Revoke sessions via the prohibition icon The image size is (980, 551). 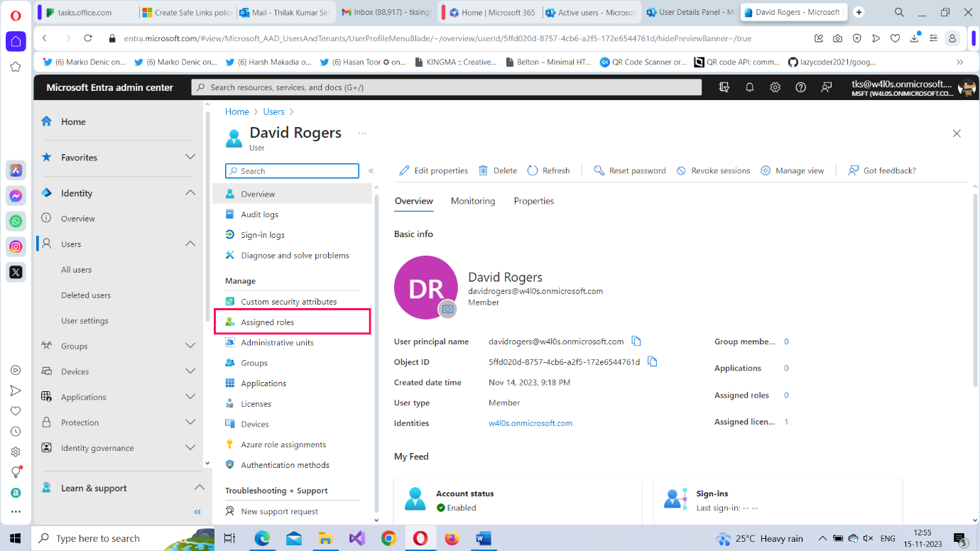[x=680, y=170]
